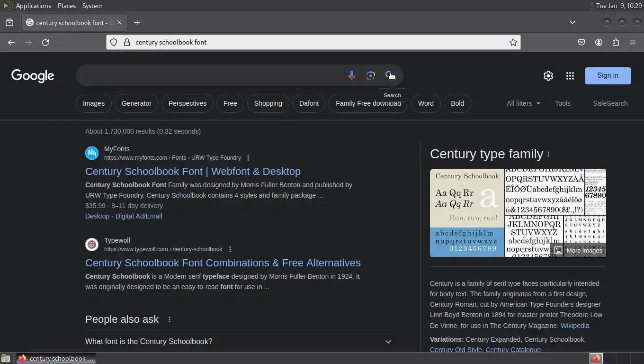Save page to Pocket icon
Viewport: 644px width, 364px height.
pyautogui.click(x=581, y=42)
